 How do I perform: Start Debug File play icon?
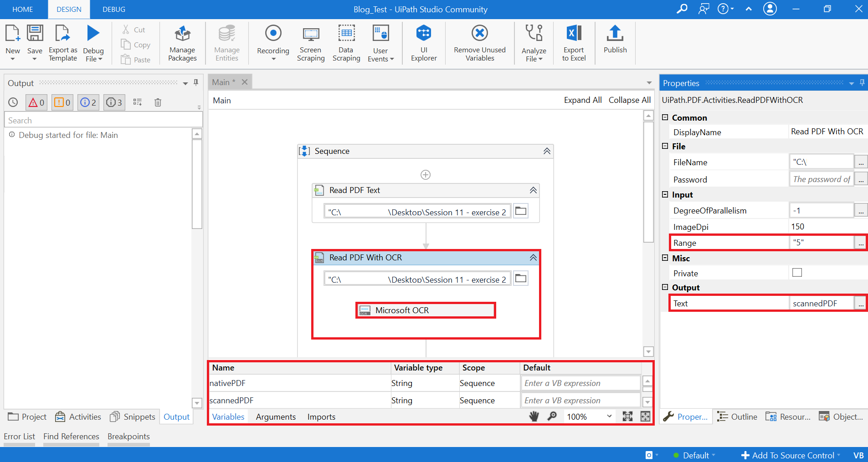(x=93, y=33)
